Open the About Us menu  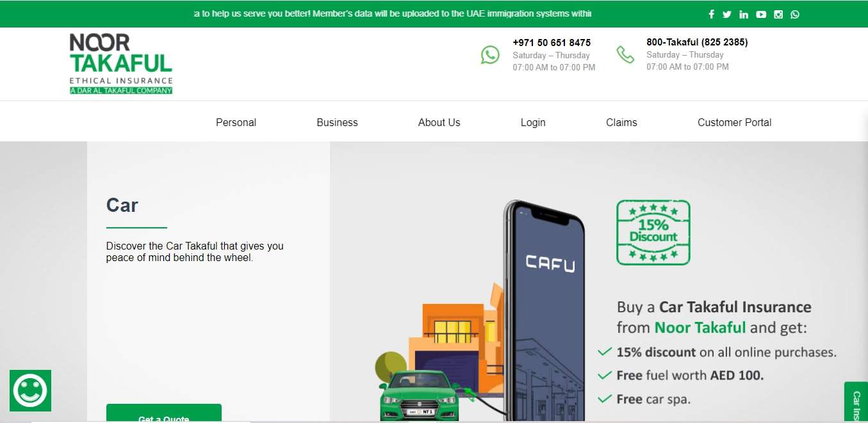coord(439,122)
